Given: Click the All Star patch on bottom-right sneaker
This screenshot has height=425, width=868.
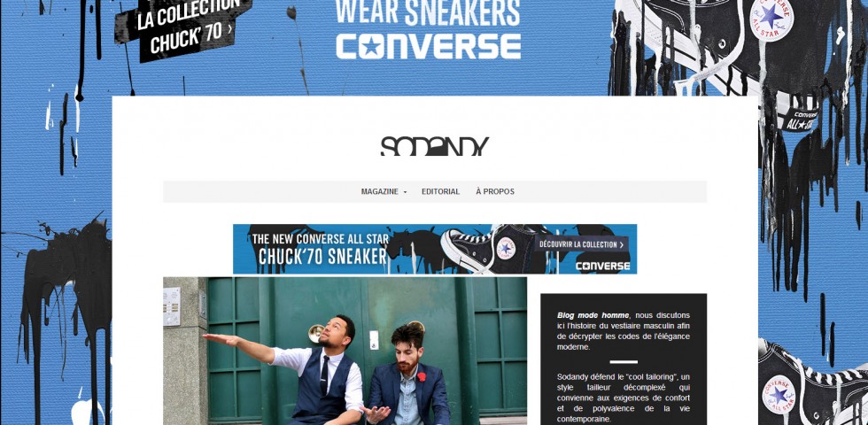Looking at the screenshot, I should pyautogui.click(x=779, y=394).
